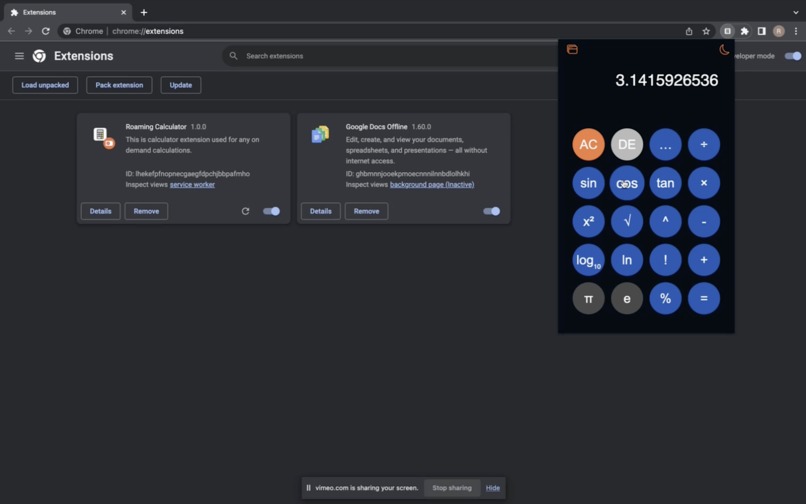Apply the cos function
The height and width of the screenshot is (504, 806).
627,183
